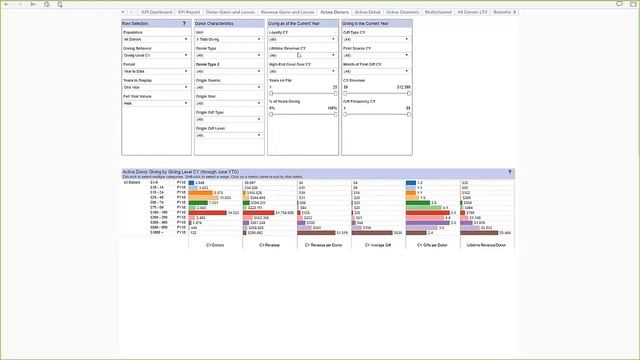Click the Years on File slider left handle
Screen dimensions: 640x360
click(x=271, y=93)
